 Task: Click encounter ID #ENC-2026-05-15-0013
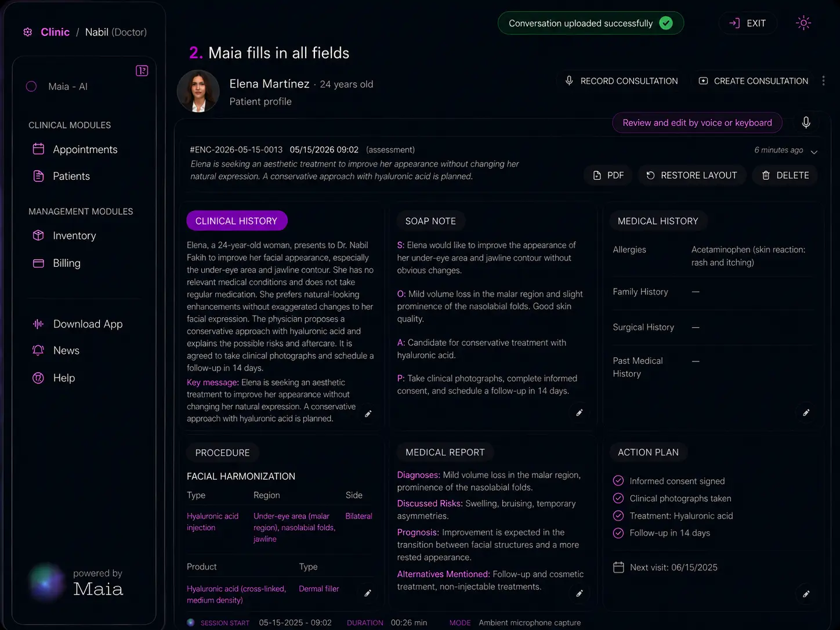(x=236, y=150)
